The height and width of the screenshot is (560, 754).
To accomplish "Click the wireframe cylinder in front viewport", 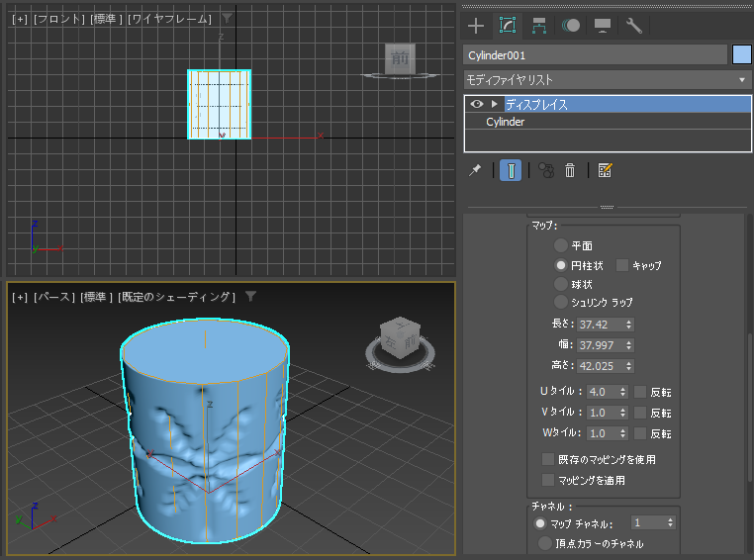I will [x=220, y=104].
